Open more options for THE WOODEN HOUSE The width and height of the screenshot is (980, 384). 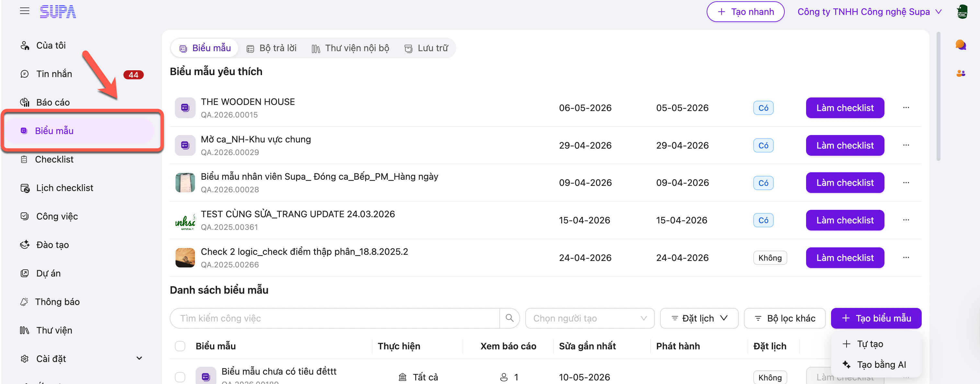pos(906,107)
